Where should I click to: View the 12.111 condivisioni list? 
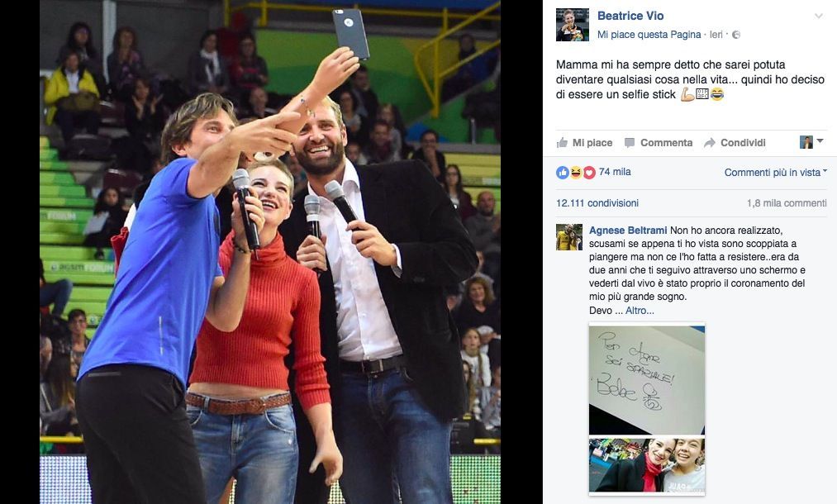597,203
